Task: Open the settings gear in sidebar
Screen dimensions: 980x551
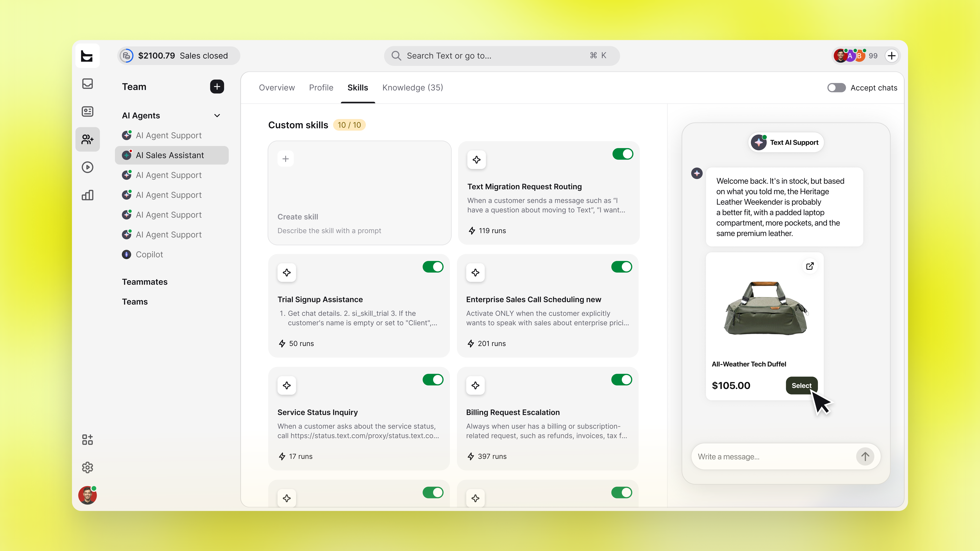Action: tap(88, 467)
